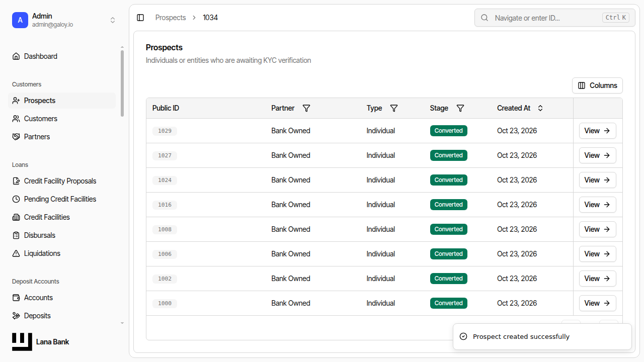
Task: Open the Columns selector
Action: (x=597, y=85)
